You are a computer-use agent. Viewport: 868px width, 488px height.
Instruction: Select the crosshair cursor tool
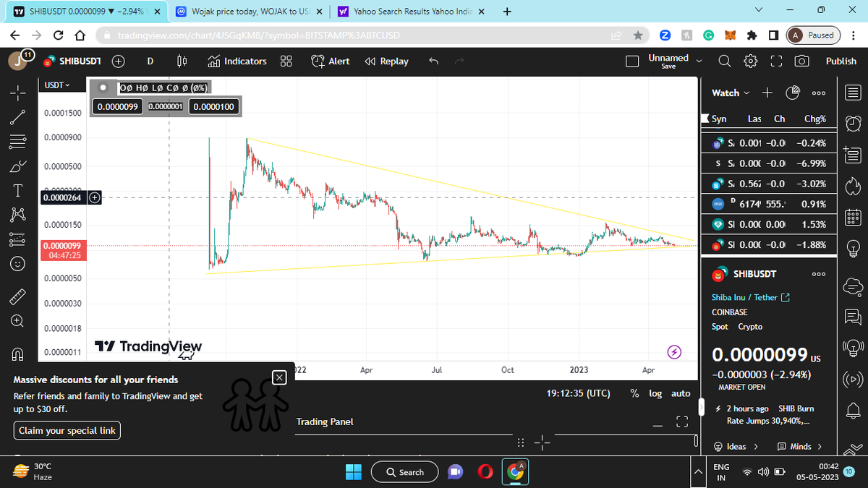tap(18, 93)
